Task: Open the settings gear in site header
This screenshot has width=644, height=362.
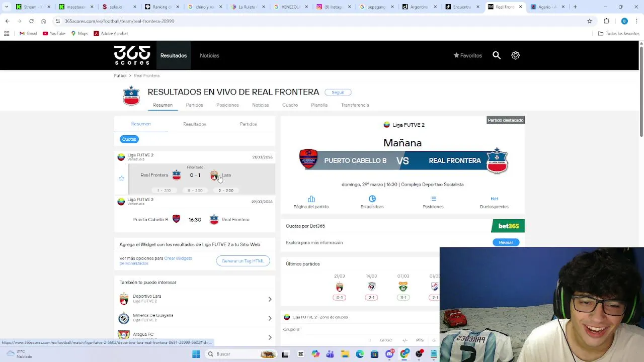Action: tap(516, 55)
